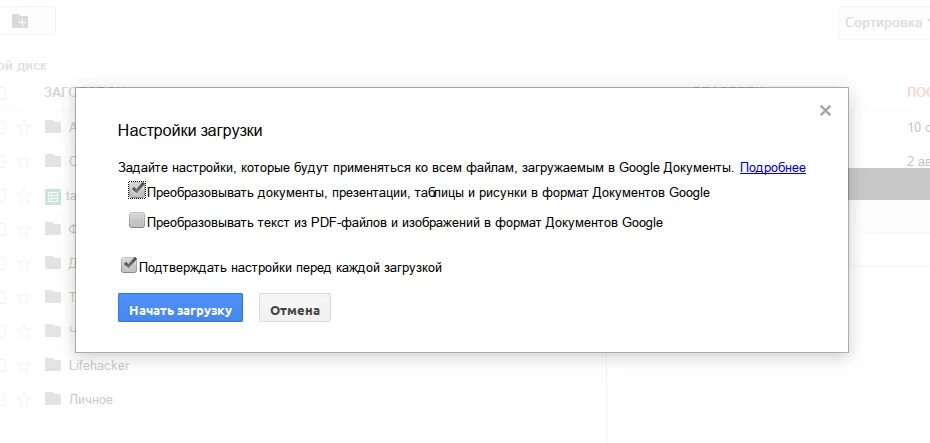Image resolution: width=930 pixels, height=443 pixels.
Task: Click the ЗАГОЛОВОК column header
Action: [x=84, y=92]
